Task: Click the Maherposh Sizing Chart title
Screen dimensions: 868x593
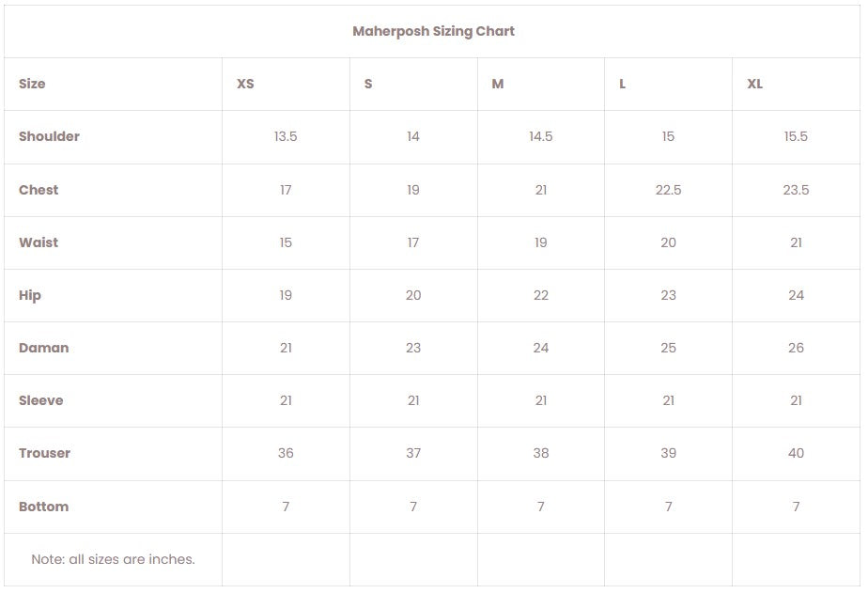Action: 433,31
